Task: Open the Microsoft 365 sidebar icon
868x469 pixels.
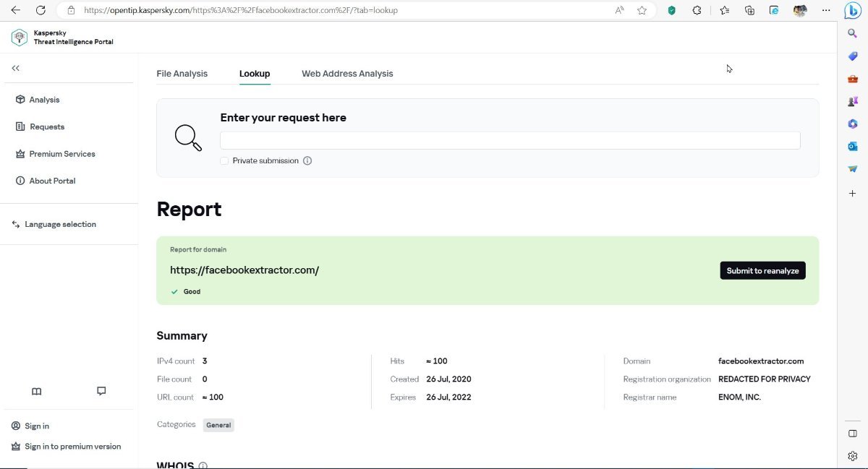Action: pyautogui.click(x=853, y=124)
